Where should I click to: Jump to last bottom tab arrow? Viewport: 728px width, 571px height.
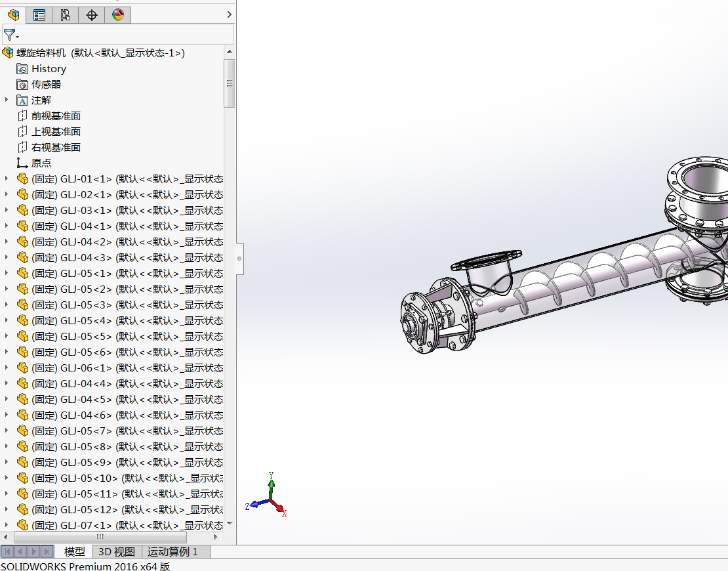(x=47, y=551)
